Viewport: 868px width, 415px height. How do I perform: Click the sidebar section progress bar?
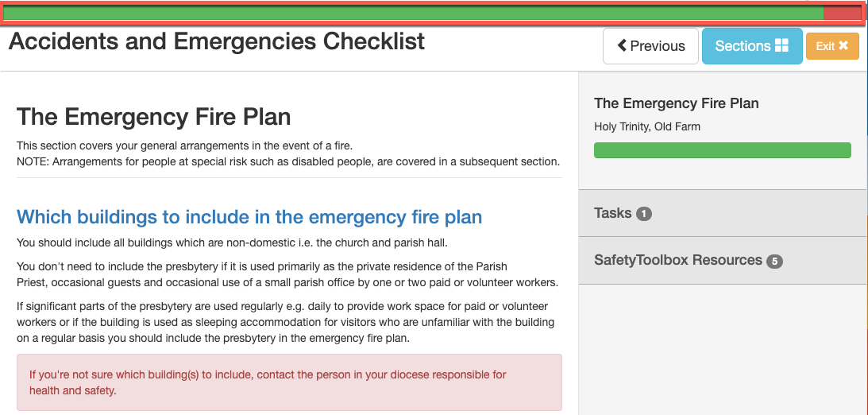point(723,150)
